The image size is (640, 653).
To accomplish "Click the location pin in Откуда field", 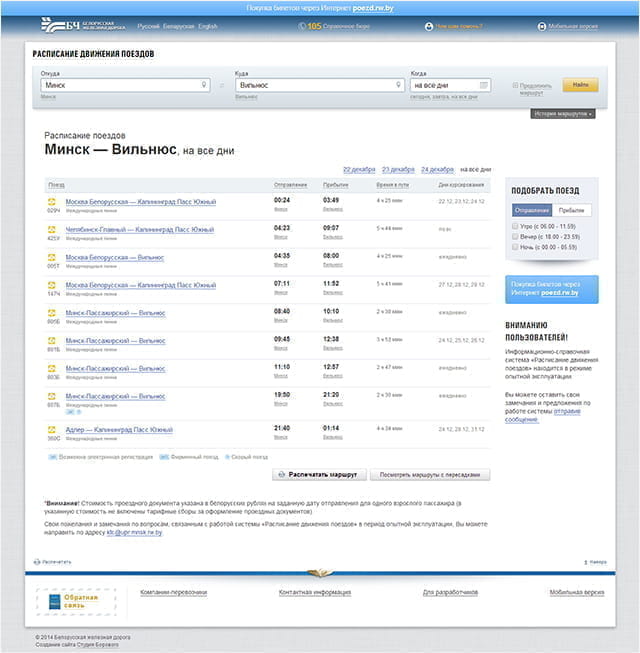I will tap(203, 86).
